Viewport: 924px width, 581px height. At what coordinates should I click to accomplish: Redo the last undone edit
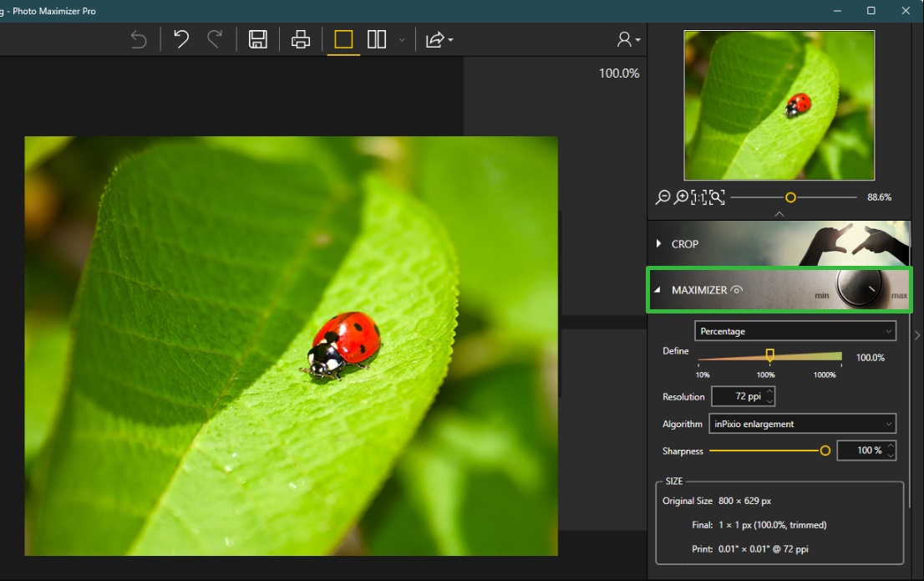(215, 39)
